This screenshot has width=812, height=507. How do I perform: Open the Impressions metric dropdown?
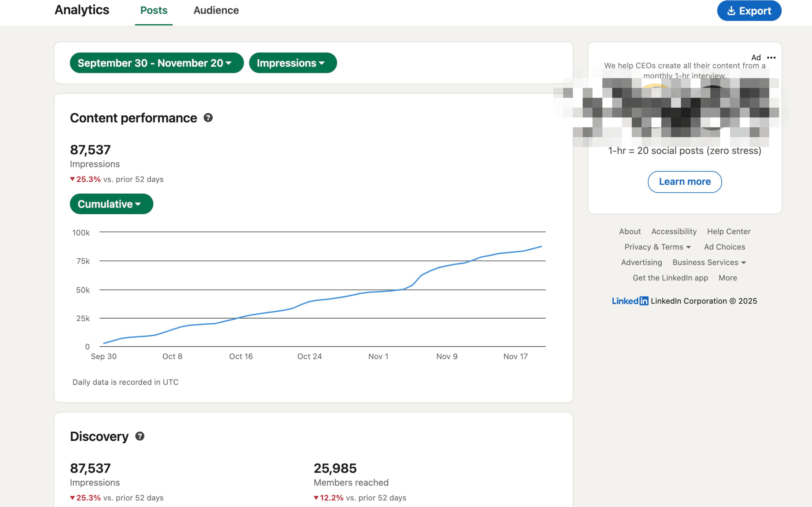pyautogui.click(x=292, y=63)
